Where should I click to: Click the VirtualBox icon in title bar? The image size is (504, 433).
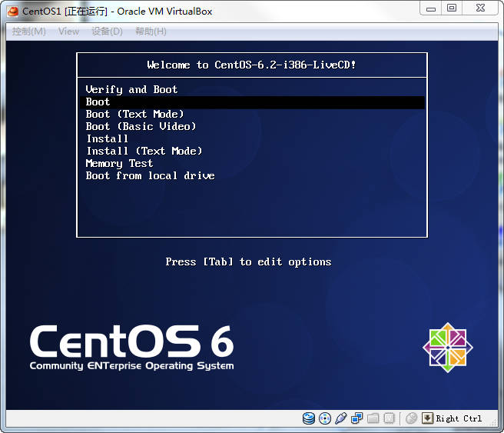coord(13,12)
